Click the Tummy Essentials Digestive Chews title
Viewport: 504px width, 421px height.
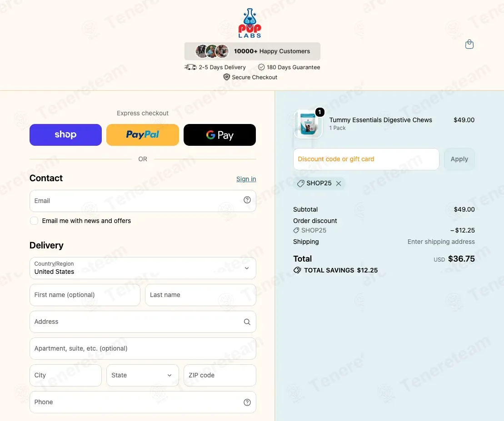point(380,120)
